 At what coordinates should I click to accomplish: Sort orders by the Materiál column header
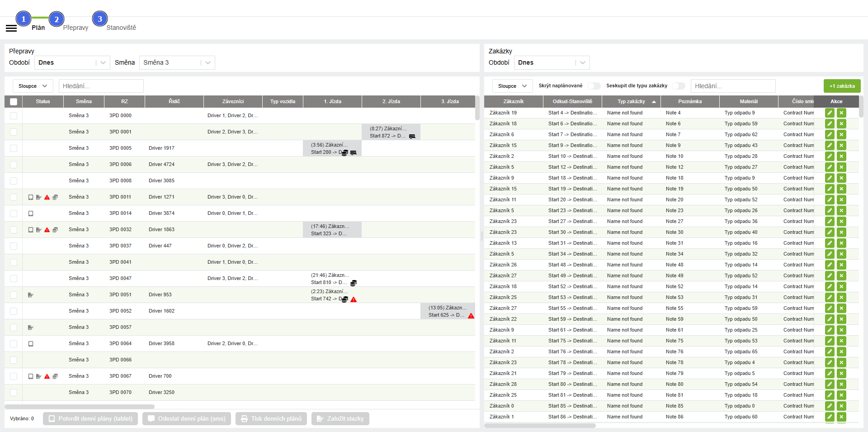click(749, 101)
